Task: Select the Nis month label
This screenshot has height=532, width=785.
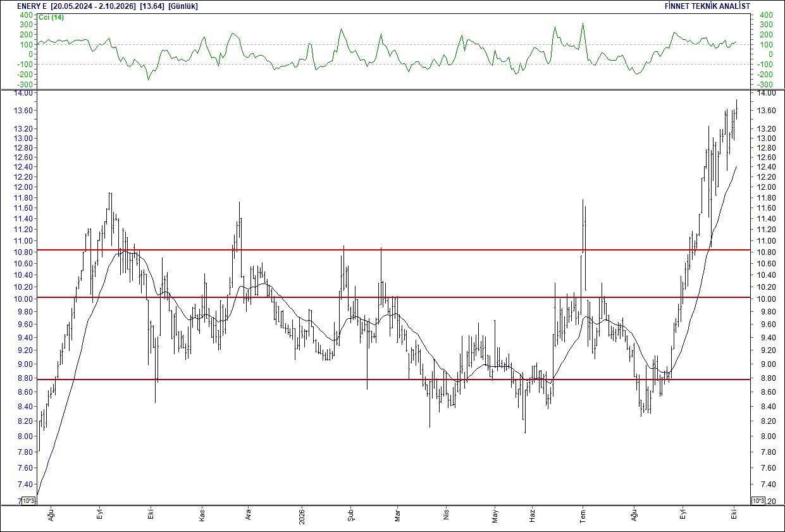Action: tap(446, 516)
